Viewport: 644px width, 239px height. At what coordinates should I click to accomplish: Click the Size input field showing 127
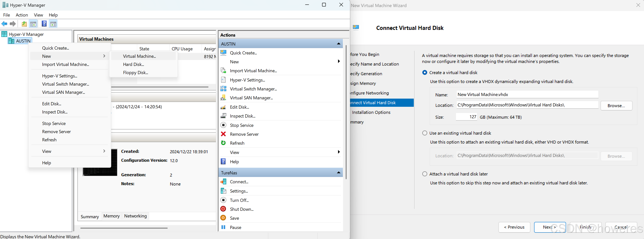(x=466, y=117)
